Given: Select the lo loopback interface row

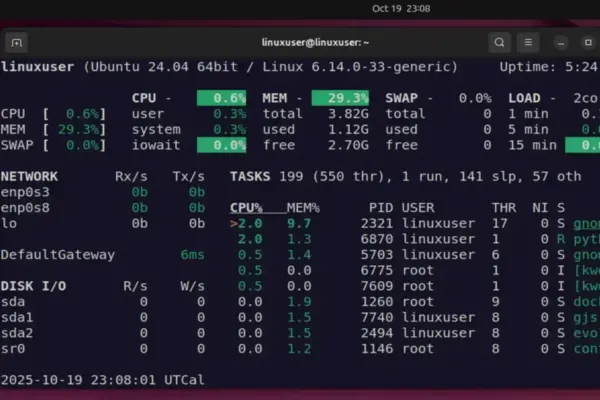Looking at the screenshot, I should click(x=103, y=224).
